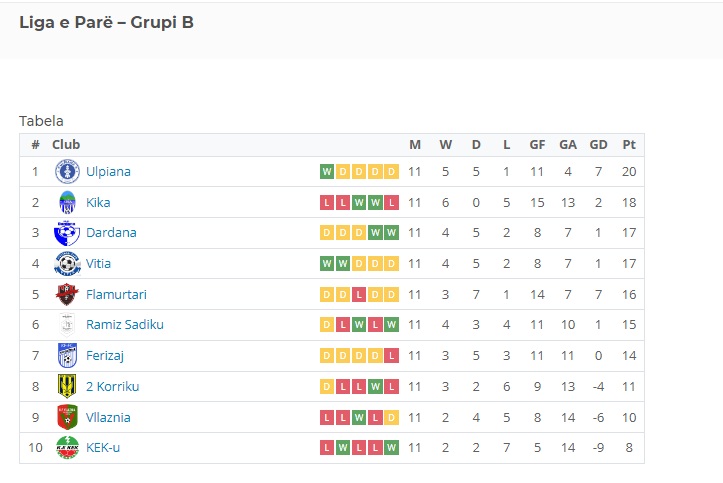Click the Flamurtari red crest
This screenshot has height=483, width=723.
tap(67, 295)
